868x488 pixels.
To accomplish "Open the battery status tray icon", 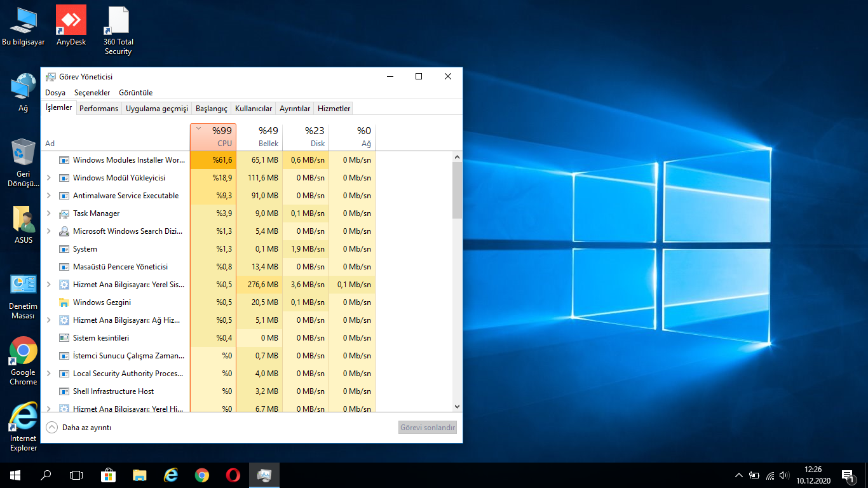I will coord(754,475).
